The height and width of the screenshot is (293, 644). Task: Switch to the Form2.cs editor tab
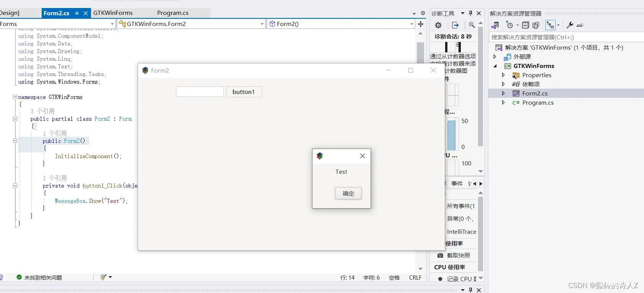pos(57,13)
